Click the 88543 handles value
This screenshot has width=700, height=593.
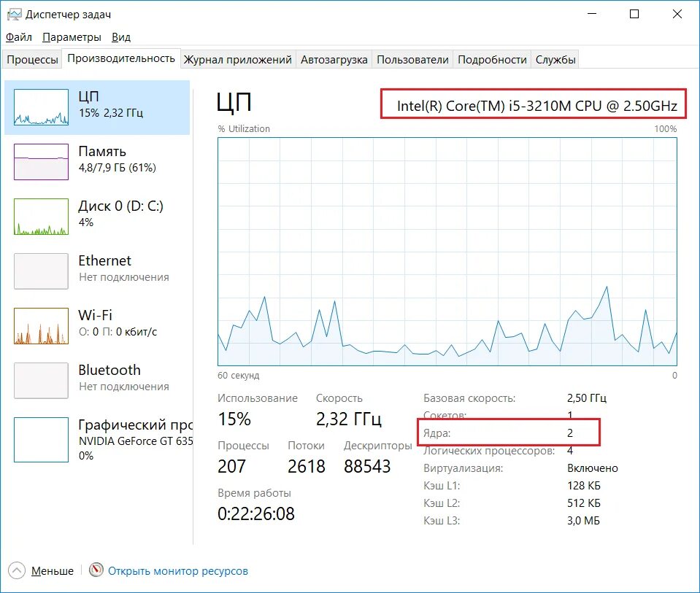pos(367,466)
